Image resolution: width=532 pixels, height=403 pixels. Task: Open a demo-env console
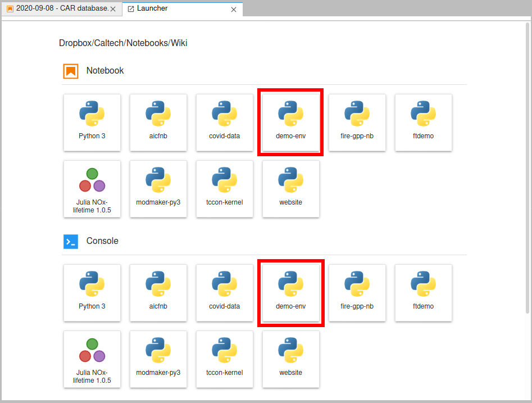coord(291,293)
